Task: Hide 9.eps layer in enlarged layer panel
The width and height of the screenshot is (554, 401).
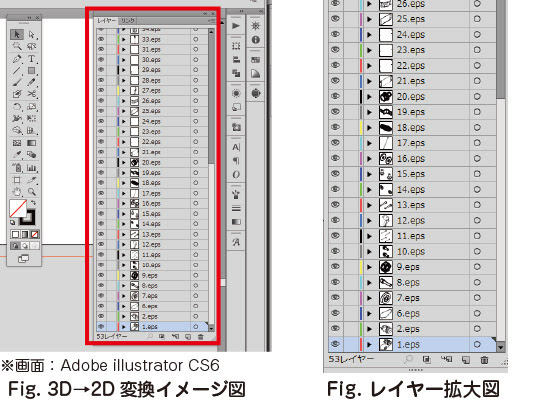Action: pyautogui.click(x=335, y=267)
